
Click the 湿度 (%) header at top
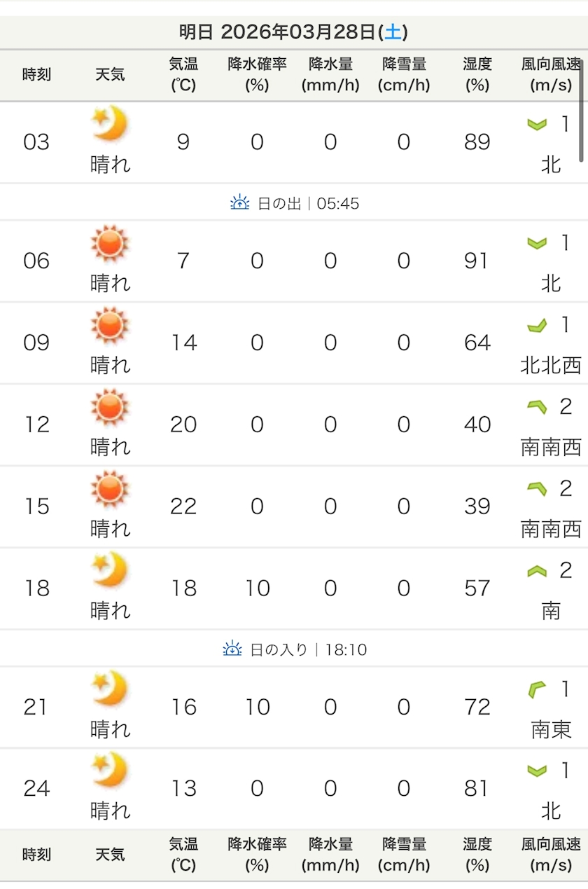point(477,75)
